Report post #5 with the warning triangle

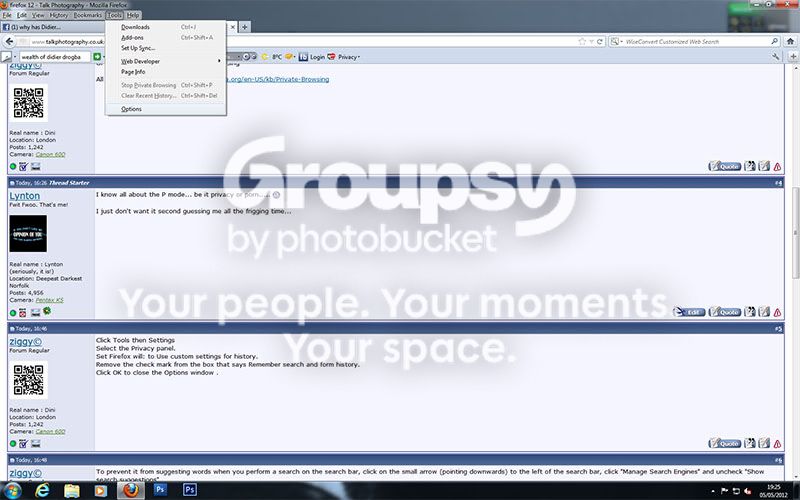(777, 444)
